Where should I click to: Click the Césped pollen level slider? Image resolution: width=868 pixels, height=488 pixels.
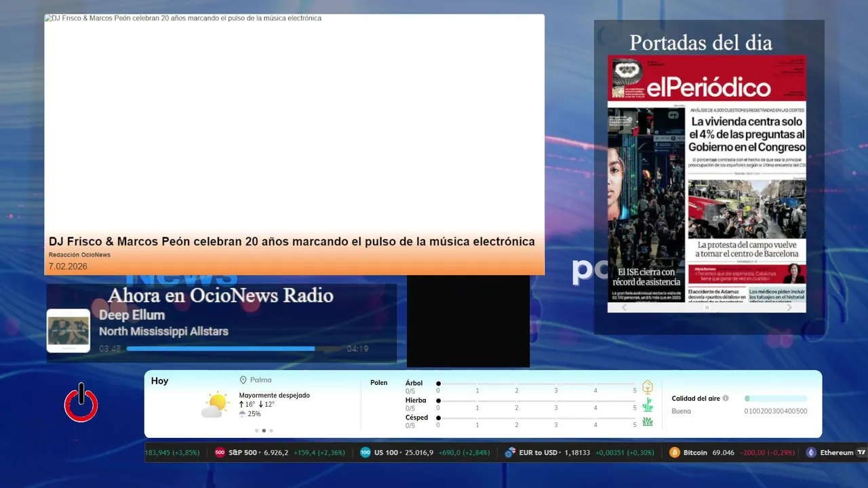(x=537, y=418)
